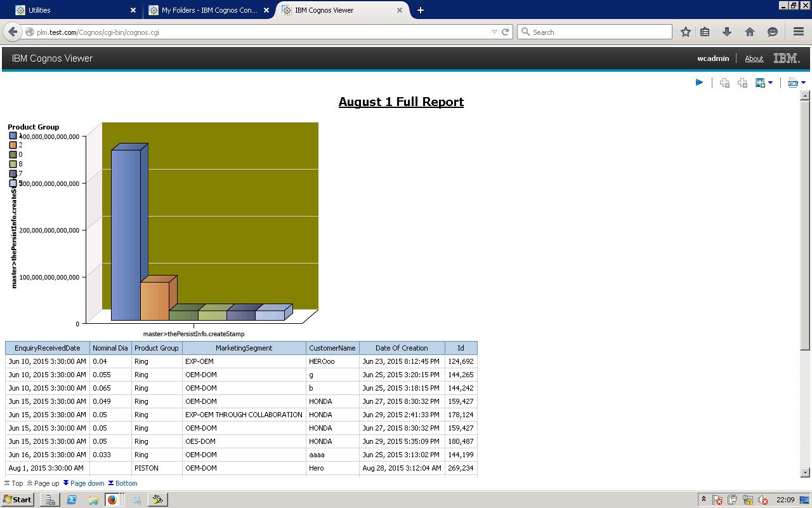This screenshot has height=508, width=812.
Task: Expand the HTML output format dropdown arrow
Action: pyautogui.click(x=803, y=83)
